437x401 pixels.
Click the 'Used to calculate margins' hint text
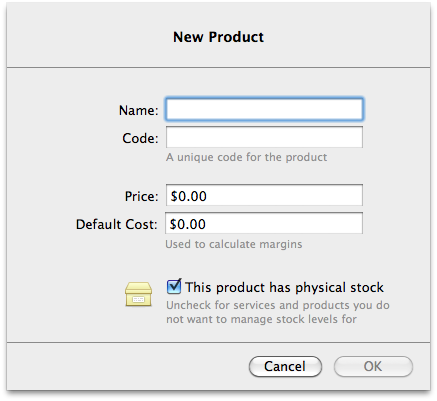[234, 244]
